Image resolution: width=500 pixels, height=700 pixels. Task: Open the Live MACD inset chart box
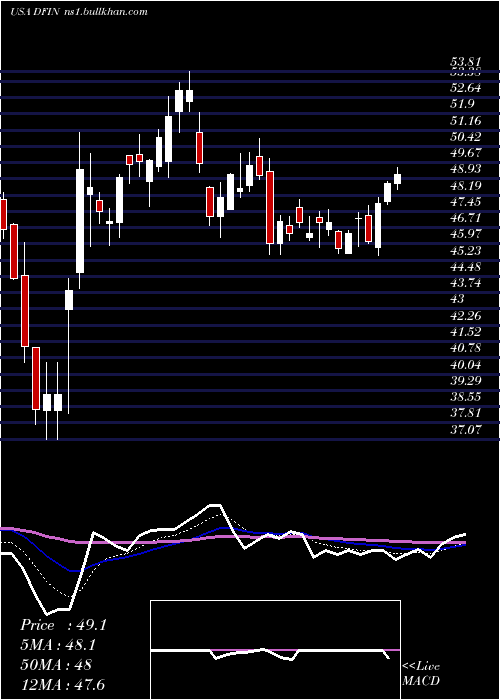point(275,650)
